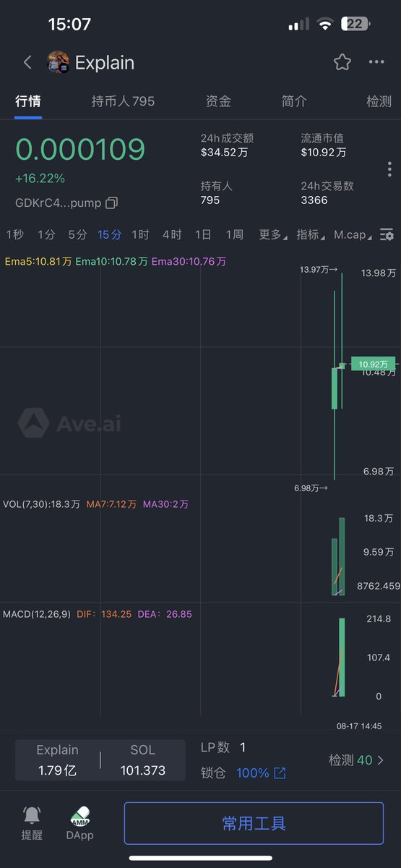Screen dimensions: 401x868
Task: Tap the back arrow icon
Action: pyautogui.click(x=27, y=62)
